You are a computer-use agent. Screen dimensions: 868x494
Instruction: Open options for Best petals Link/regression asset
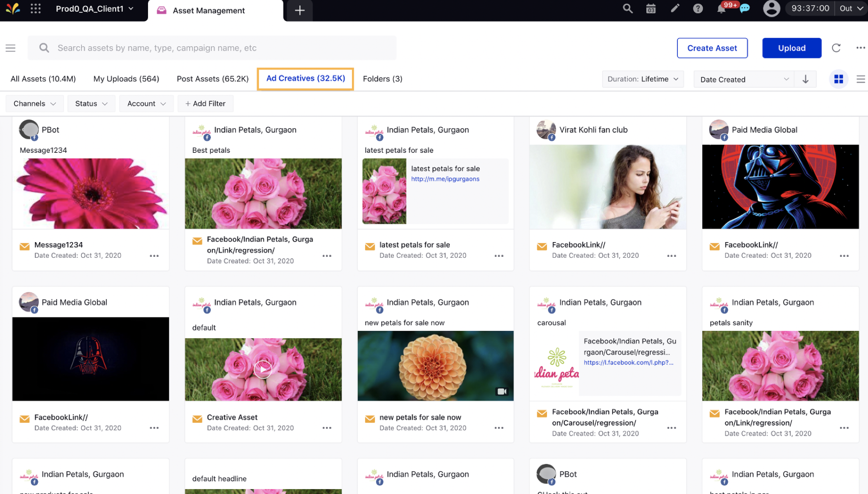tap(327, 256)
